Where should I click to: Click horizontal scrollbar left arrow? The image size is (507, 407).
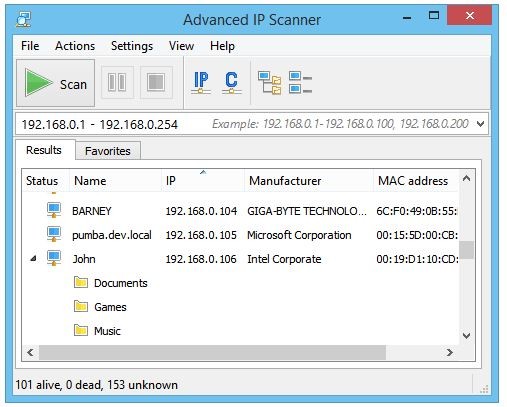30,352
